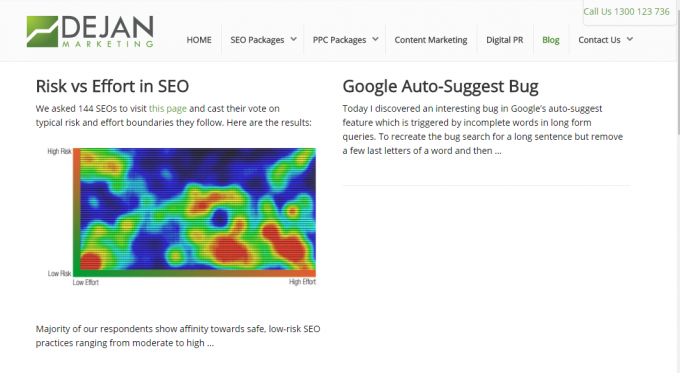
Task: Expand the PPC Packages dropdown chevron
Action: coord(376,39)
